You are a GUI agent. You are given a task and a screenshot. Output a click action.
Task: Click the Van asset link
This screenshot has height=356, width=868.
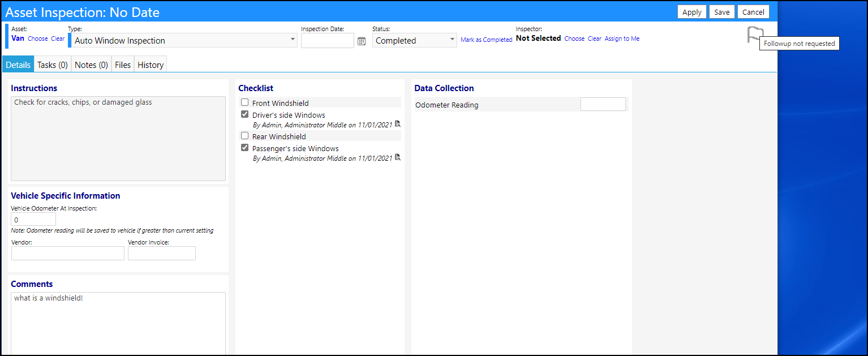click(x=18, y=38)
